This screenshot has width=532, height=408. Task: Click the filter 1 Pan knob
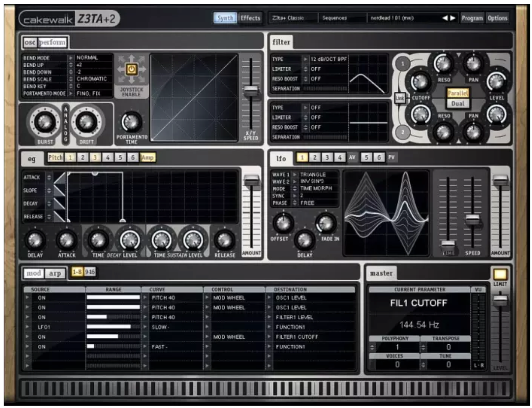tap(473, 64)
